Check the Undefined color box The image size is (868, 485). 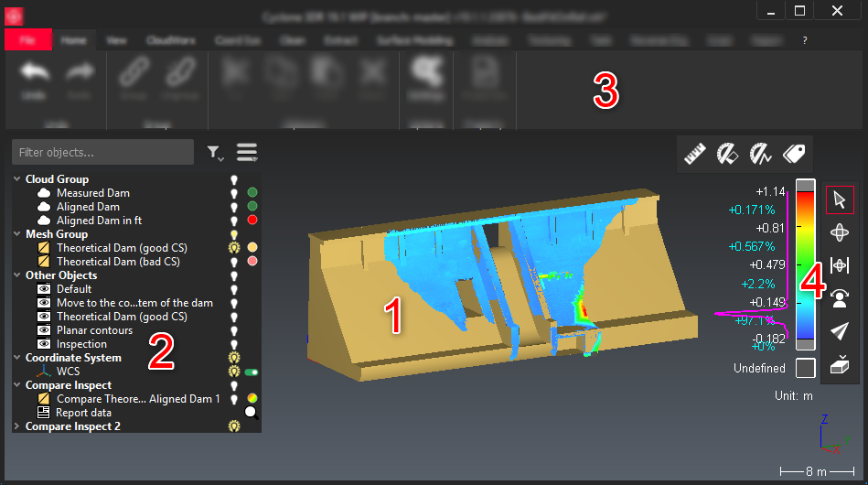click(805, 368)
